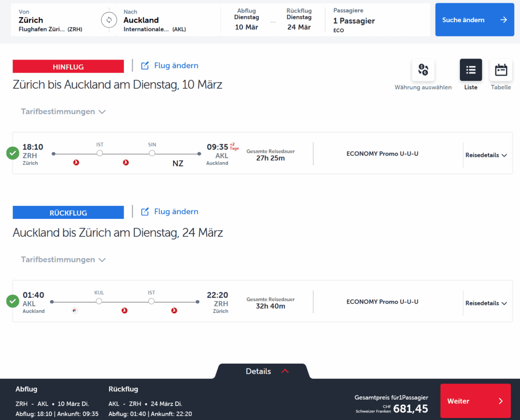The image size is (520, 420).
Task: Click the Turkish Airlines logo under ZRH–IST segment
Action: 76,163
